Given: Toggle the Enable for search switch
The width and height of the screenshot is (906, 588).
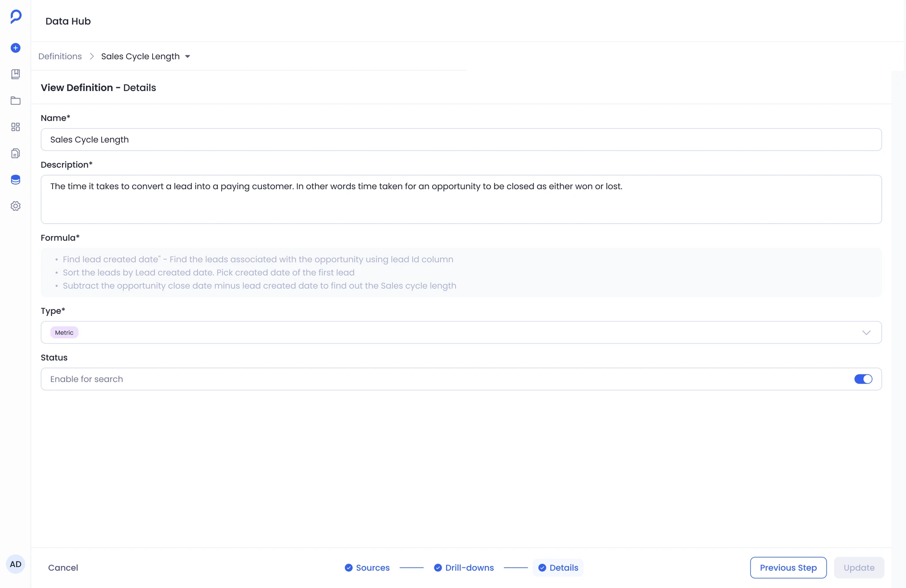Looking at the screenshot, I should (863, 379).
